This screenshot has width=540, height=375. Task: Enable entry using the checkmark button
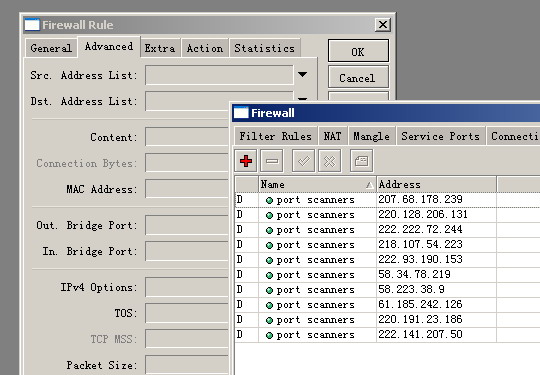[303, 160]
